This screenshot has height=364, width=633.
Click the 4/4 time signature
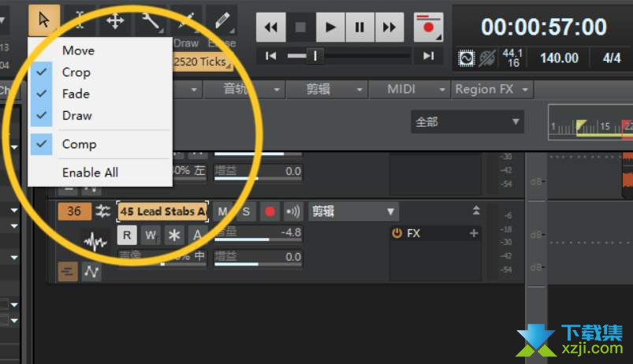[612, 58]
